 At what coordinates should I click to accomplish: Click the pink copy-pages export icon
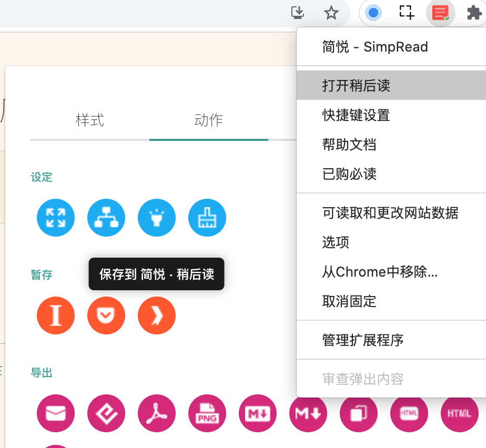point(359,413)
